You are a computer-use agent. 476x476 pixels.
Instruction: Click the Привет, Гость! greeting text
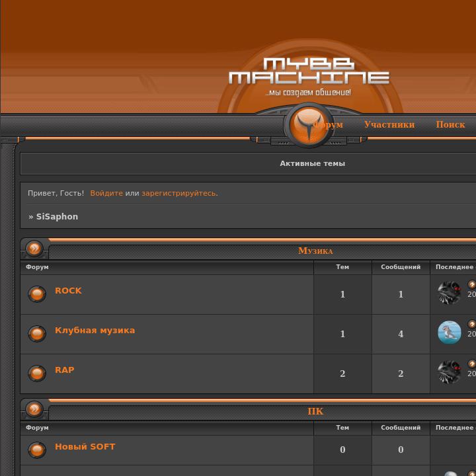coord(56,193)
